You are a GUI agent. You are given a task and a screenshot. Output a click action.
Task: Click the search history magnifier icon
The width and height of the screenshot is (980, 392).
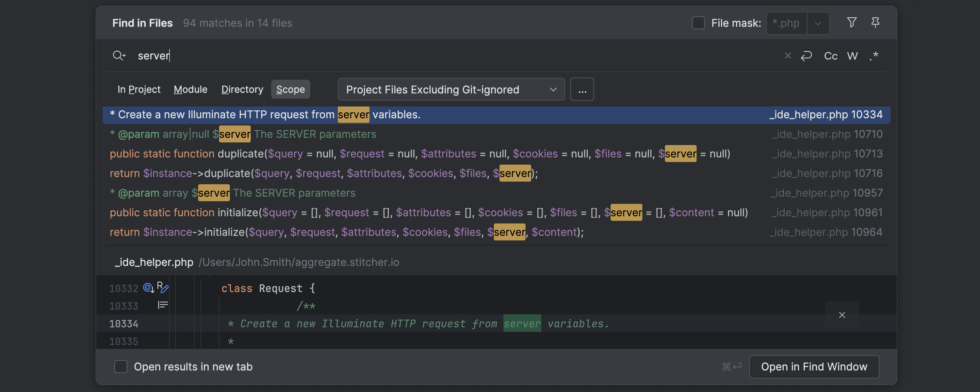[x=119, y=56]
